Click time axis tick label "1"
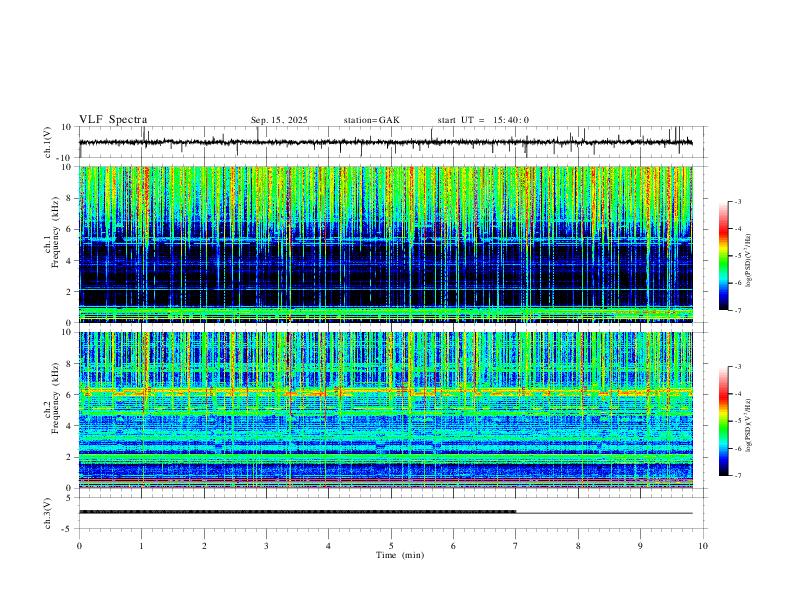This screenshot has height=612, width=792. coord(141,546)
